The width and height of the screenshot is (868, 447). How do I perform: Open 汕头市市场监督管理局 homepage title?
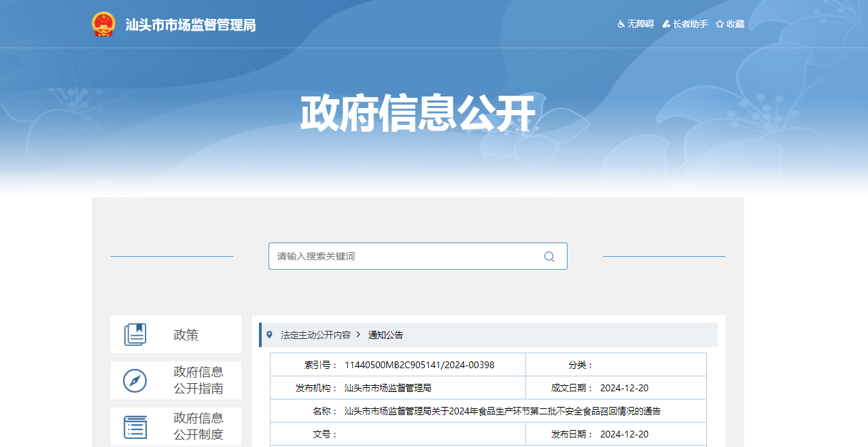[x=191, y=25]
